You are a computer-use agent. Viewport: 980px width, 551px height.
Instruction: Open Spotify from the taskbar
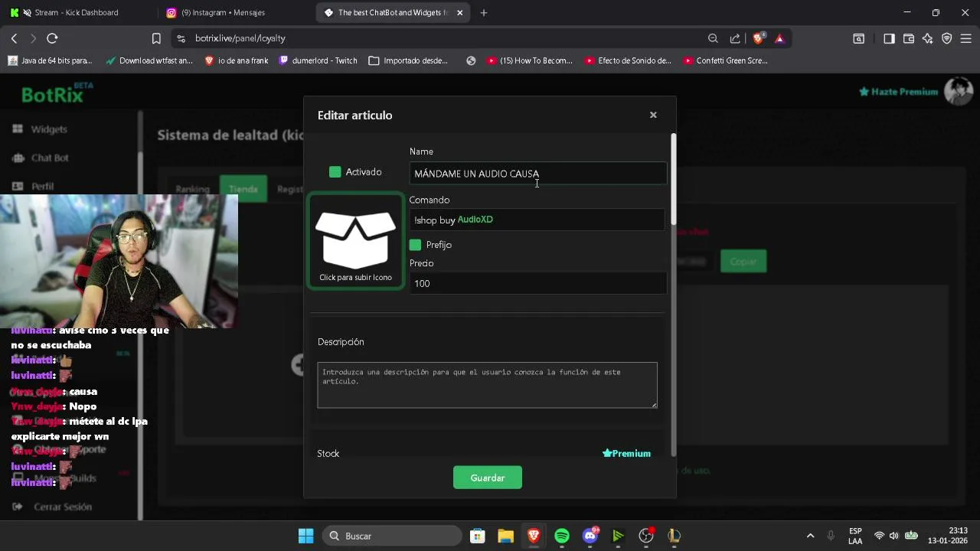point(562,536)
